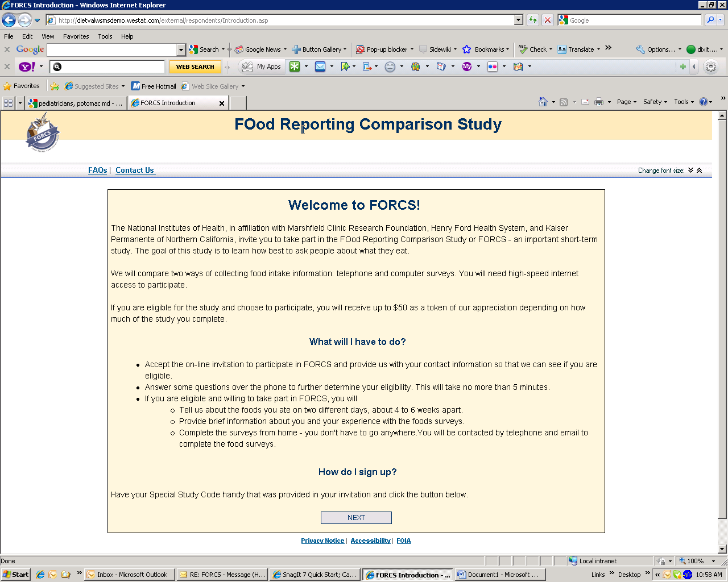
Task: Click the green asterisk icon on the Yahoo toolbar
Action: (295, 66)
